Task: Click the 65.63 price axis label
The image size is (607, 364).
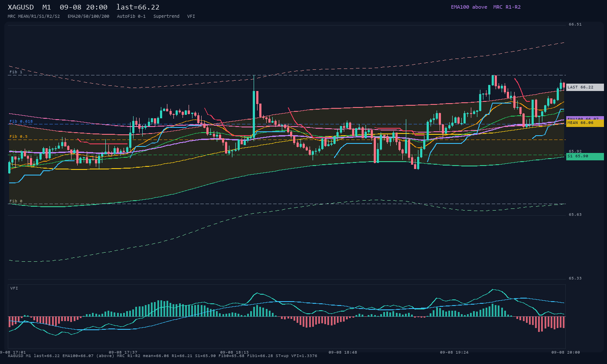Action: (575, 214)
